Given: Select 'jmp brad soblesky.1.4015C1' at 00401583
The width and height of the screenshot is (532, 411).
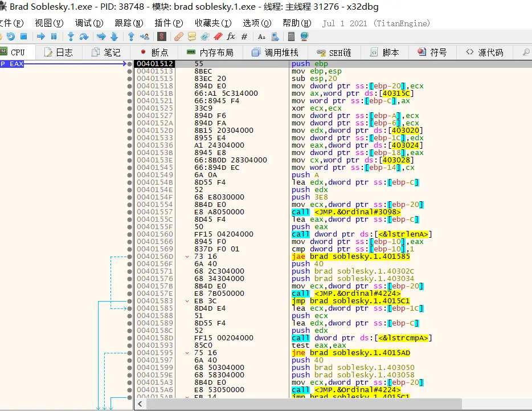Looking at the screenshot, I should click(x=351, y=301).
